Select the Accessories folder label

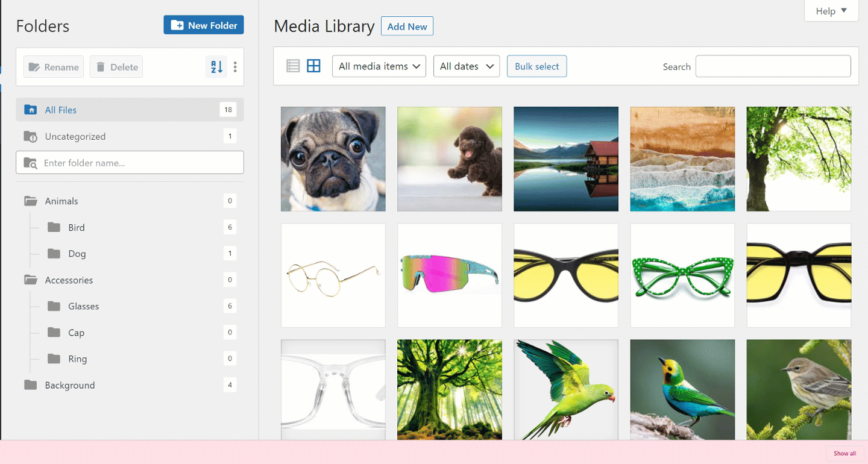tap(69, 280)
